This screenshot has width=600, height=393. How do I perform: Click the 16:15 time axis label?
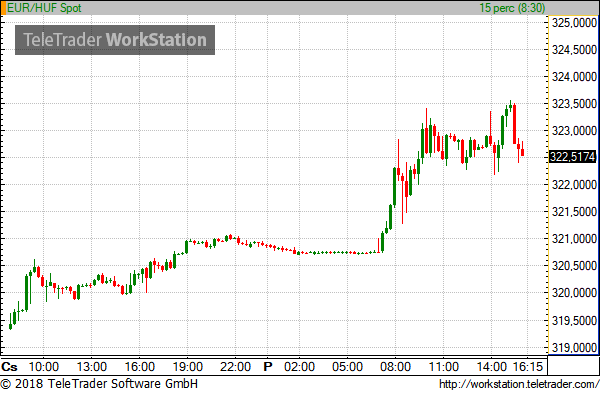click(528, 367)
